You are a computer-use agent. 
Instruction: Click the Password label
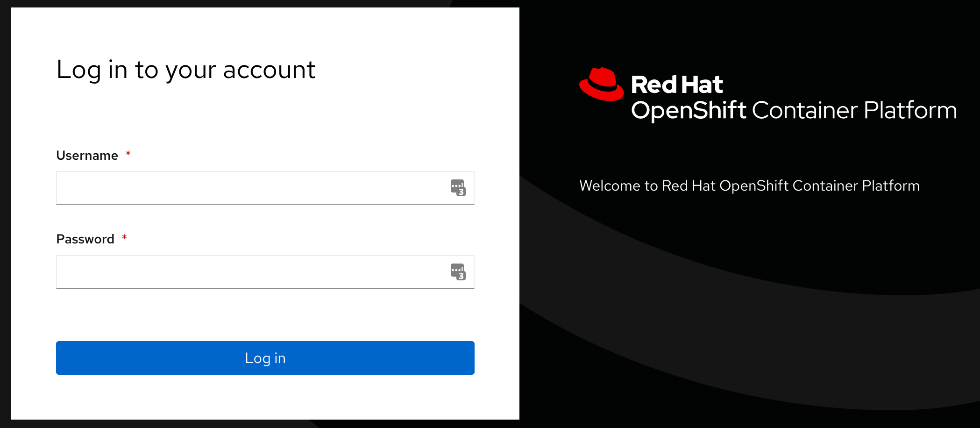(85, 239)
